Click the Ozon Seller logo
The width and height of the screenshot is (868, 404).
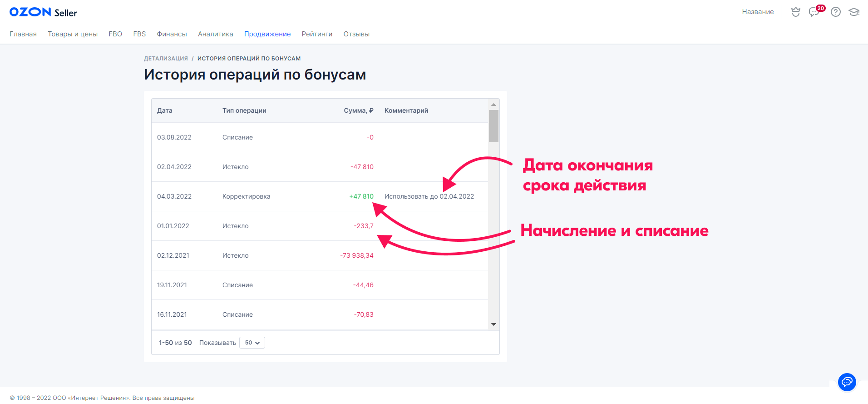(43, 12)
